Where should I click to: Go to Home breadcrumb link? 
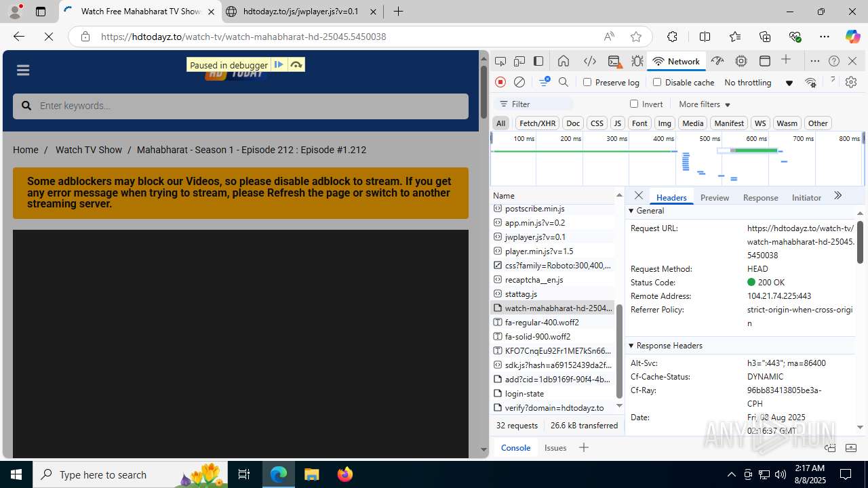pos(26,150)
